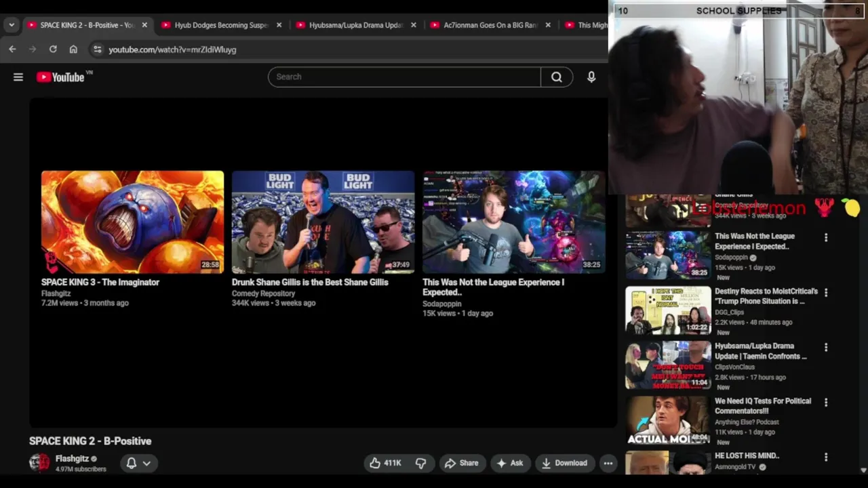Open the Flashgitz channel name under video title
Image resolution: width=868 pixels, height=488 pixels.
72,459
